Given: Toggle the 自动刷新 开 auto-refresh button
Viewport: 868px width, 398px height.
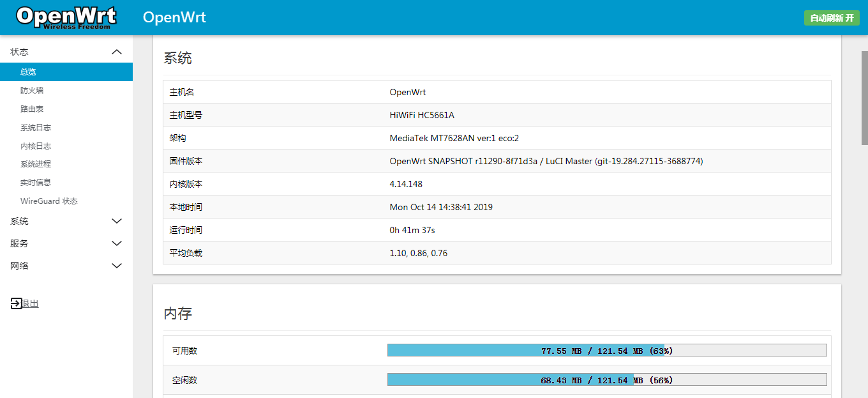Looking at the screenshot, I should click(832, 18).
